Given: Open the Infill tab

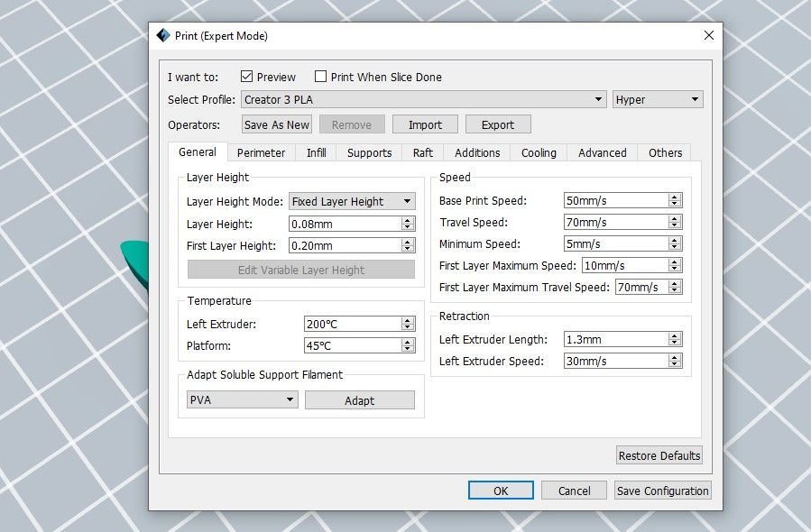Looking at the screenshot, I should tap(316, 153).
